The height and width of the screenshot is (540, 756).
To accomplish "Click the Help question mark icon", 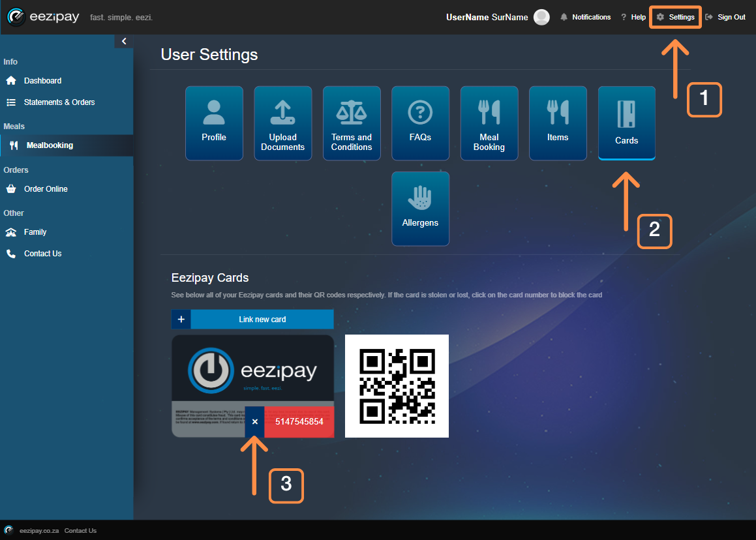I will 624,18.
